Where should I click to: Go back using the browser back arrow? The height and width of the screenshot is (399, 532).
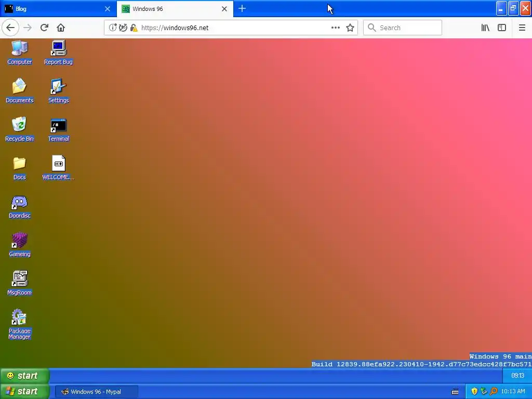(x=10, y=28)
